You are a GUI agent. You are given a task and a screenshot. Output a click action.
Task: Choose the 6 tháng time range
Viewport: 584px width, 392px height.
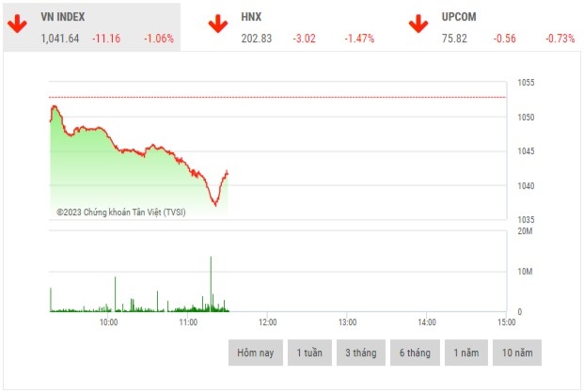(415, 353)
